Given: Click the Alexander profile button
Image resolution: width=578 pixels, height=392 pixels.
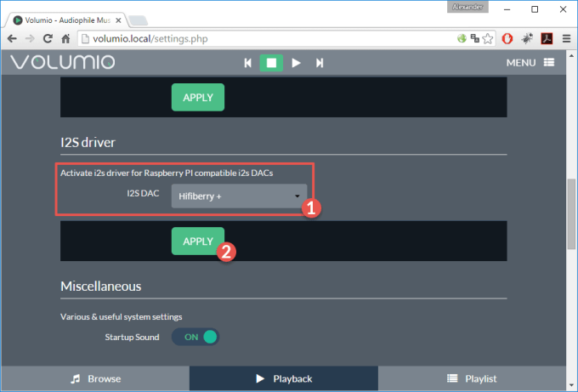Looking at the screenshot, I should 467,7.
